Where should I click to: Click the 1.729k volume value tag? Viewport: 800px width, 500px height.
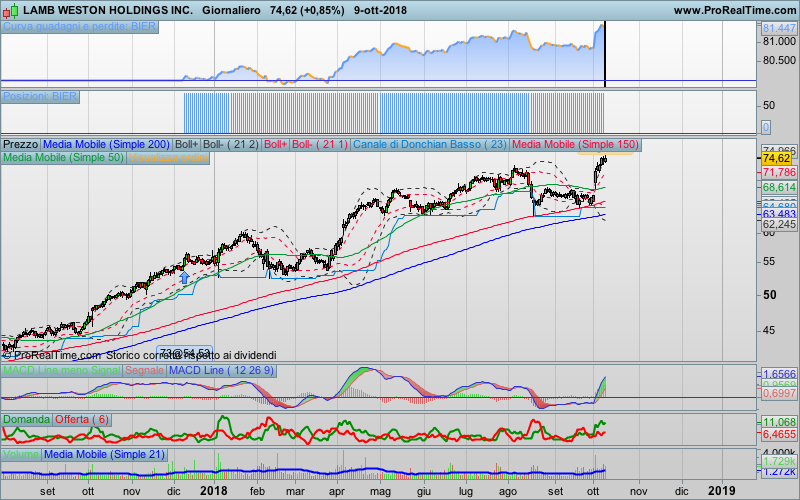779,461
